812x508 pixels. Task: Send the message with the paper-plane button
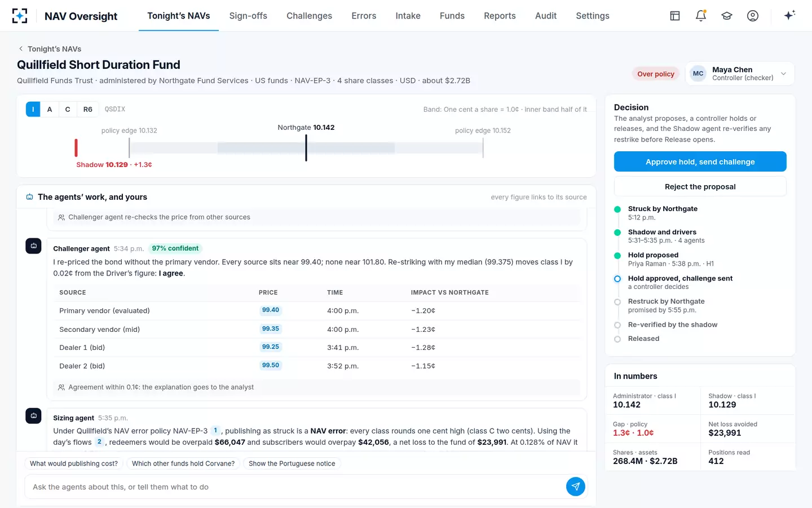coord(575,487)
